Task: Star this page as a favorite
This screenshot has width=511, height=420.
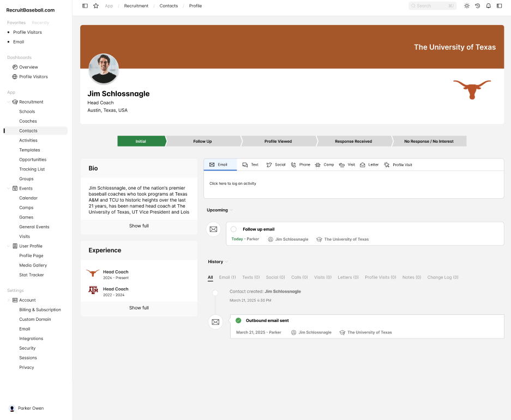Action: coord(96,6)
